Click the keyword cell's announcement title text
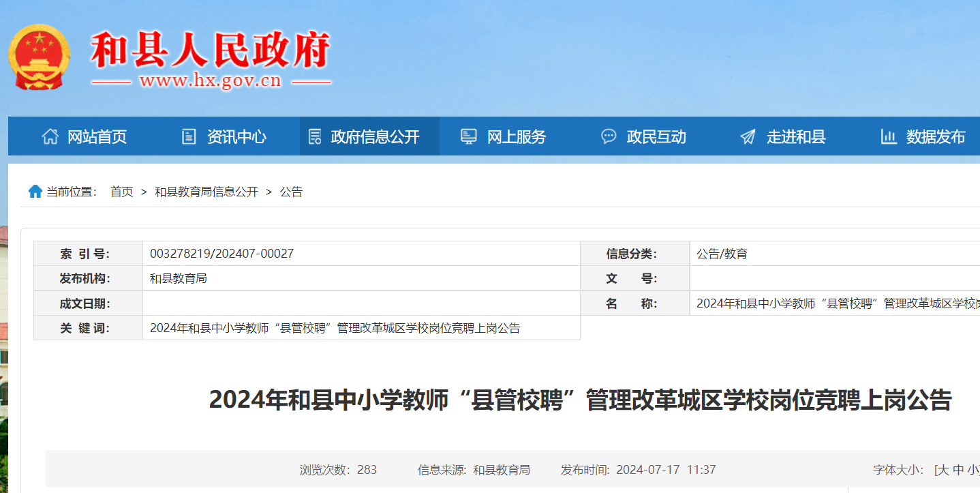 [335, 328]
